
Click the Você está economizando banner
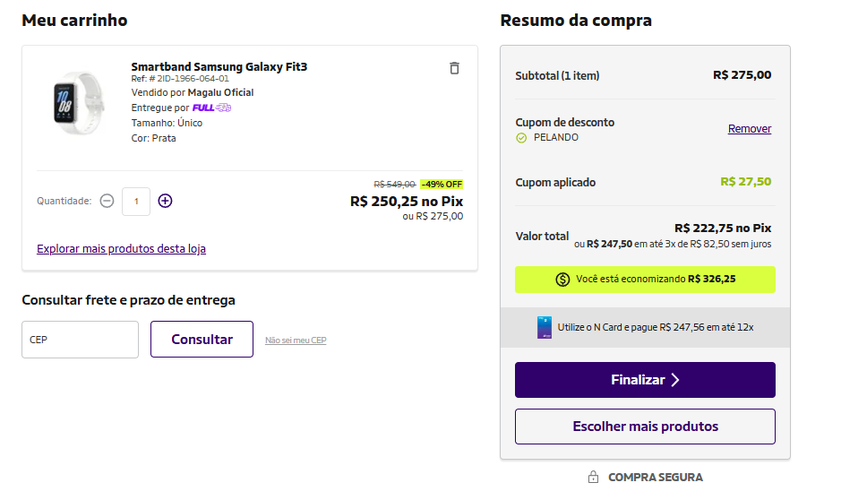(645, 280)
